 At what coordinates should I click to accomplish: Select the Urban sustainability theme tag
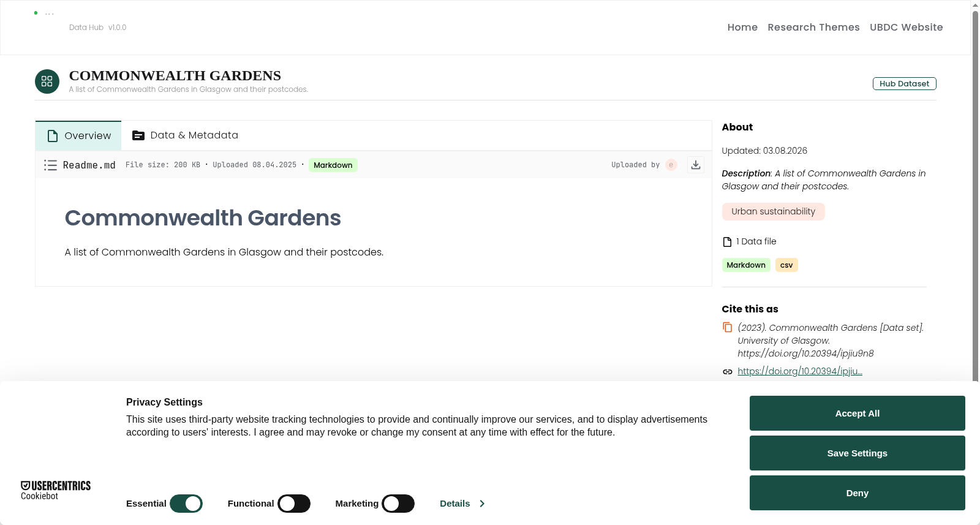(x=773, y=211)
